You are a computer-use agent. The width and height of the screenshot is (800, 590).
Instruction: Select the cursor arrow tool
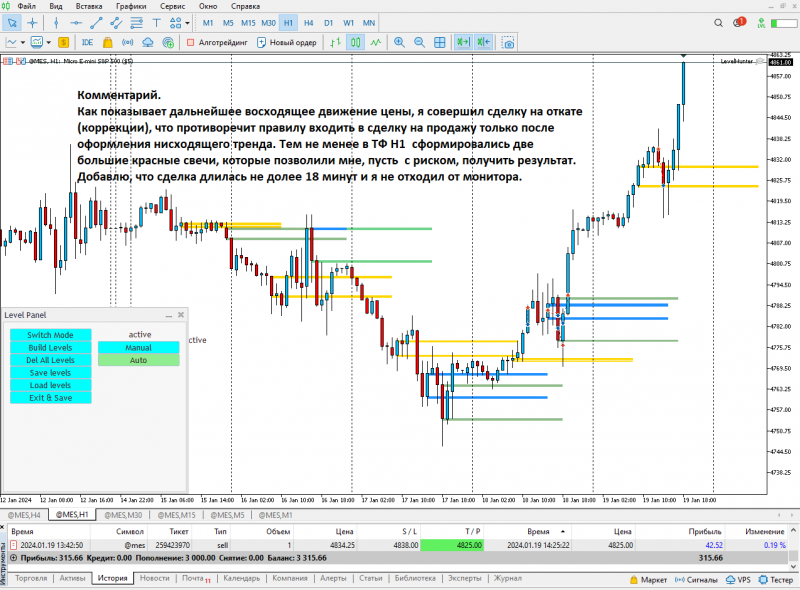tap(12, 23)
